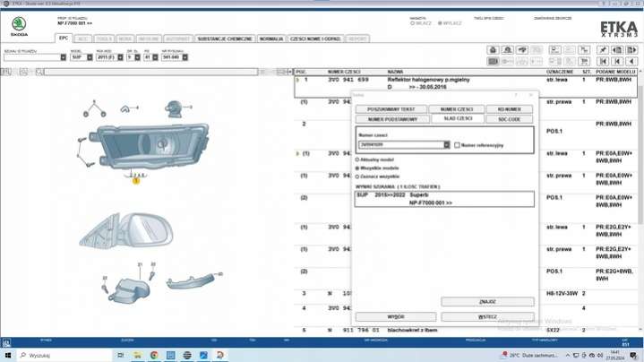The width and height of the screenshot is (644, 362).
Task: Click the Windows search box 'Wyszukaj'
Action: (65, 355)
